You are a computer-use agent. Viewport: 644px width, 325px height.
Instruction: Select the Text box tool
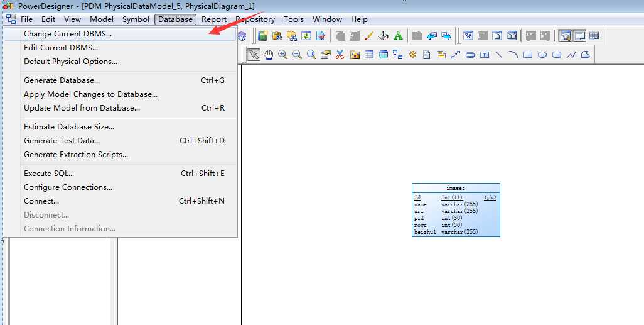click(x=485, y=54)
